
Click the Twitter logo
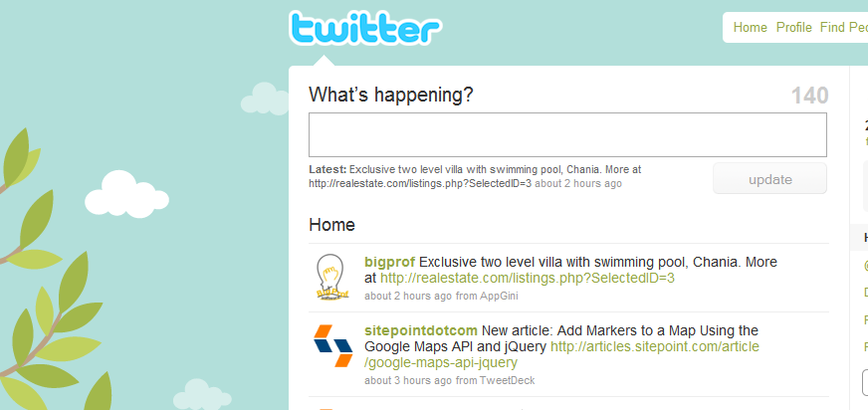coord(364,29)
